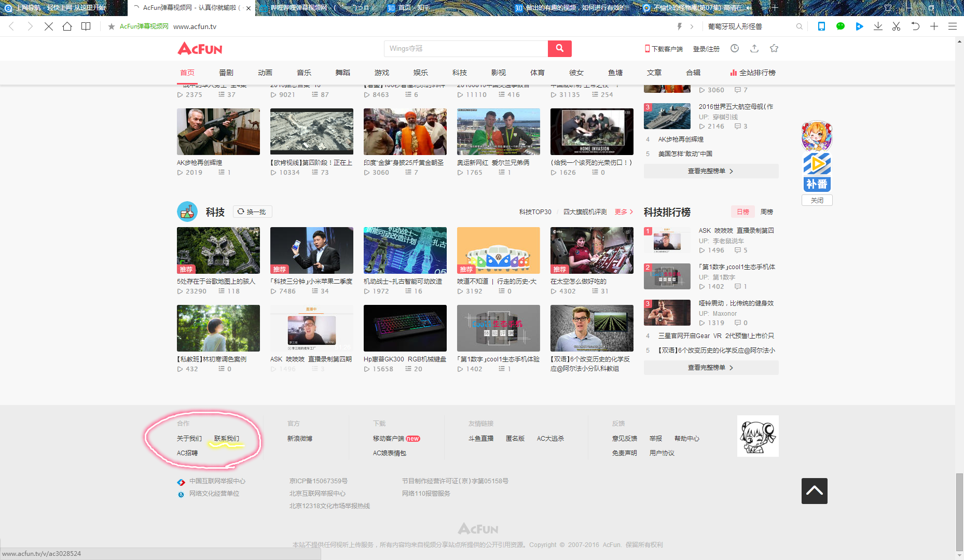
Task: Click the browser back arrow
Action: point(11,26)
